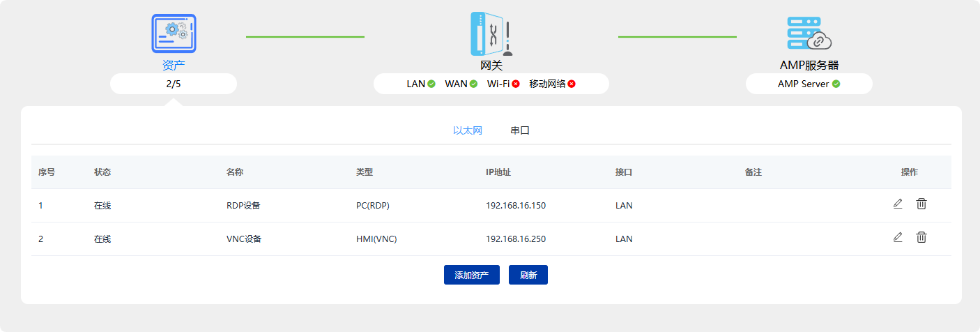Screen dimensions: 980x332
Task: Click the red 移动网络 status indicator
Action: coord(572,84)
